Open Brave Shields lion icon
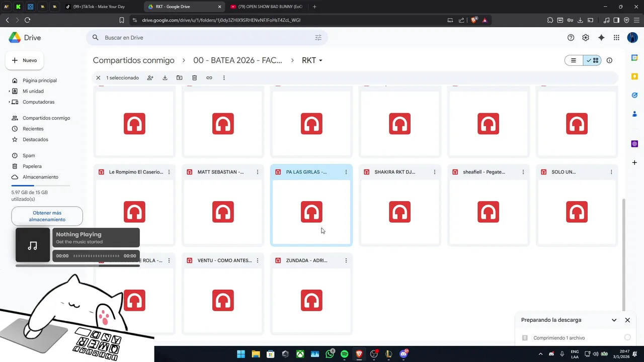The width and height of the screenshot is (644, 362). [x=474, y=20]
